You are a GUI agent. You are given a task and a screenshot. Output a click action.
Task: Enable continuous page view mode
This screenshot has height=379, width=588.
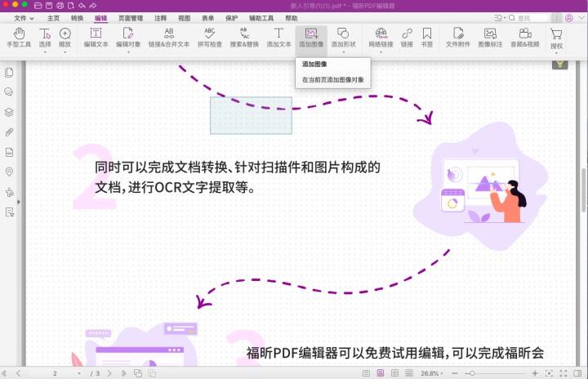coord(381,373)
